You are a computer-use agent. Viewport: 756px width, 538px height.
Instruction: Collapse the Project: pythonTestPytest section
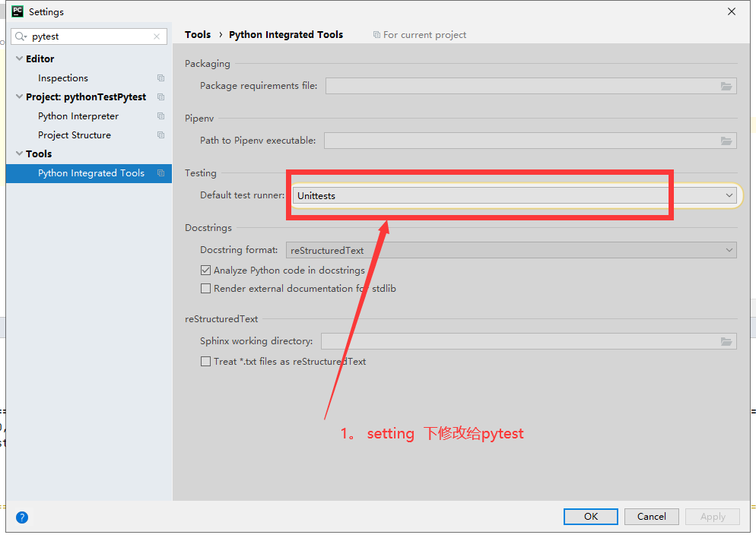(x=19, y=97)
